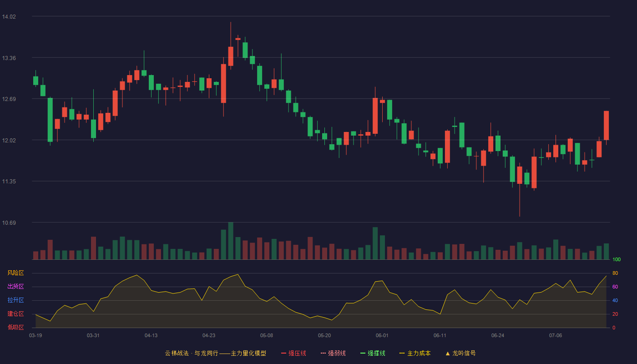Click the 12.69 price axis label
This screenshot has width=637, height=364.
click(x=9, y=99)
